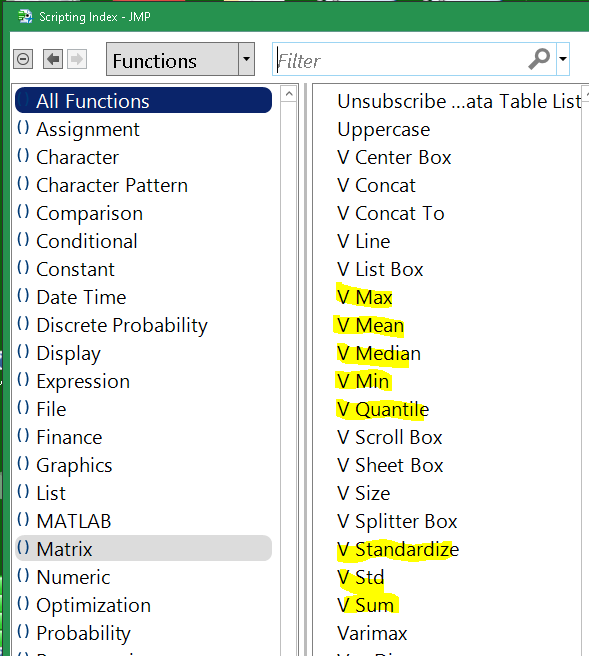
Task: Select the V List Box function
Action: tap(380, 269)
